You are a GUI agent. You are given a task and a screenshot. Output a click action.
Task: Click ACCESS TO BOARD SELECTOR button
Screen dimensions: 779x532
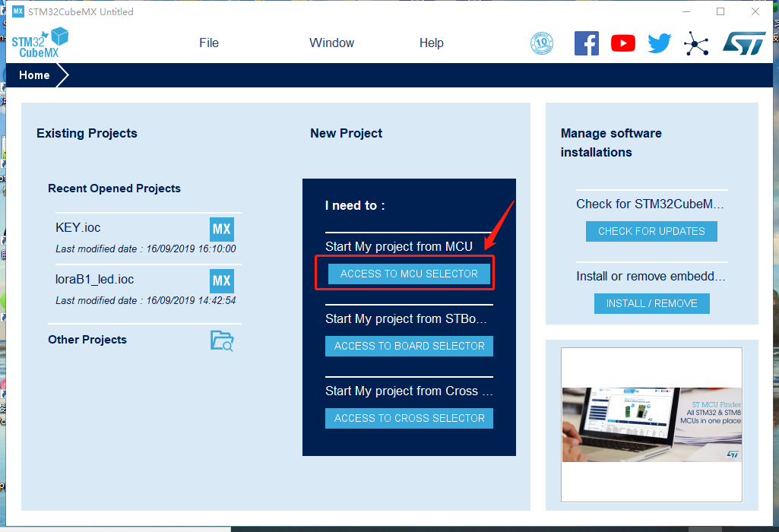point(409,346)
